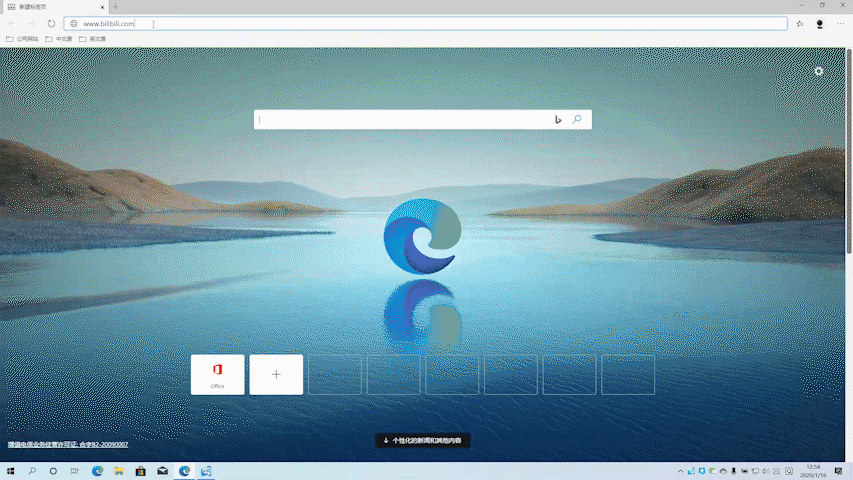The image size is (853, 480).
Task: Open Cortana circle icon on taskbar
Action: click(53, 471)
